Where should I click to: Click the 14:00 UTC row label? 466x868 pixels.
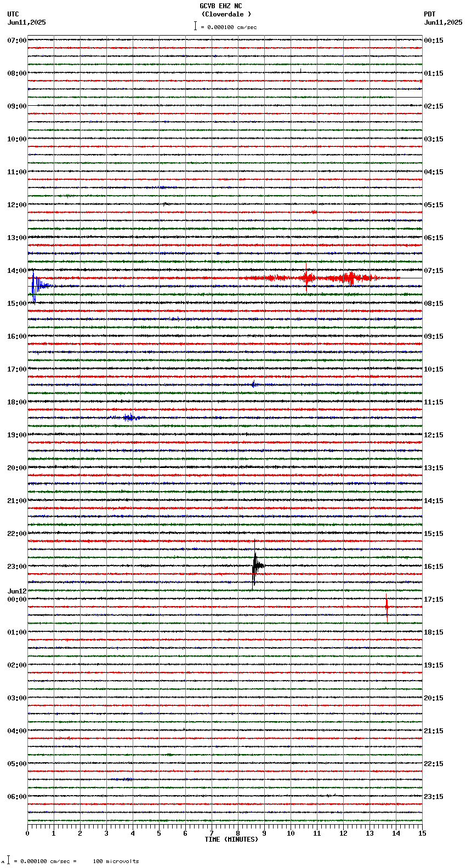click(17, 271)
